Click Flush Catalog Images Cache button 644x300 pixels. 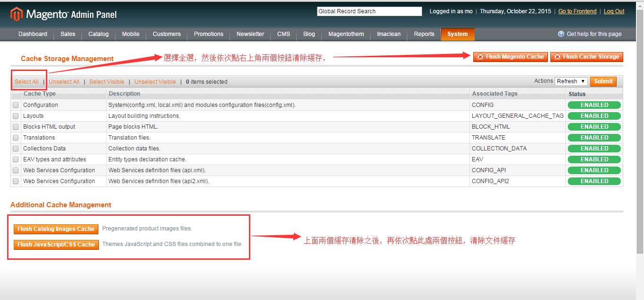click(56, 229)
